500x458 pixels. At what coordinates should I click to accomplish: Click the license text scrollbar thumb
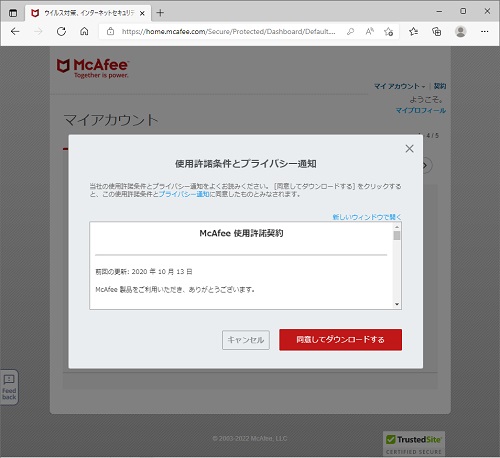397,236
